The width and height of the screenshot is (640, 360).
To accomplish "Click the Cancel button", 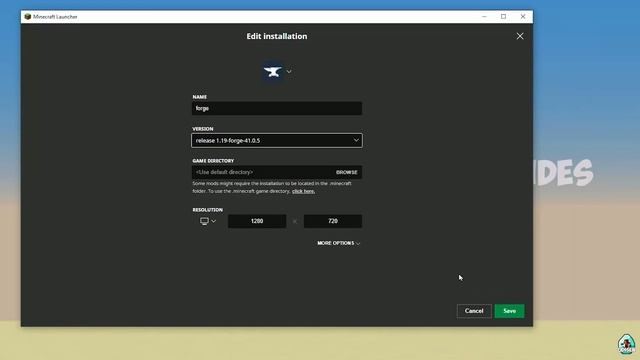I will [474, 311].
